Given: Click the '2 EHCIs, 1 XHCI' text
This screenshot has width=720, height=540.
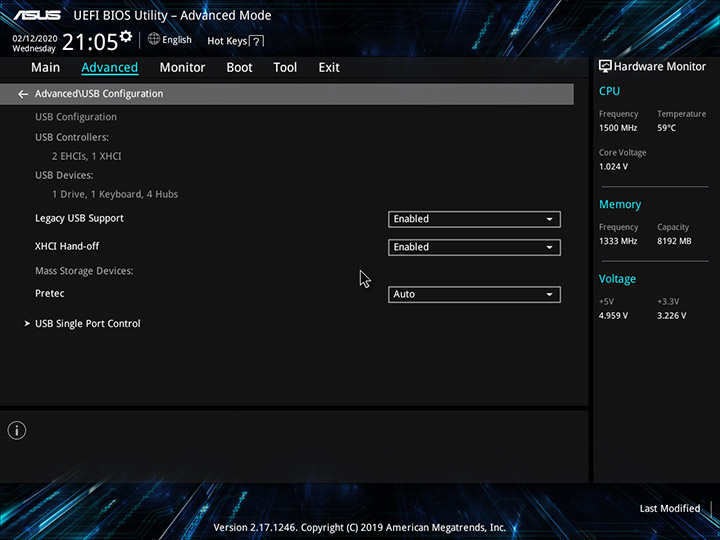Looking at the screenshot, I should click(x=87, y=156).
